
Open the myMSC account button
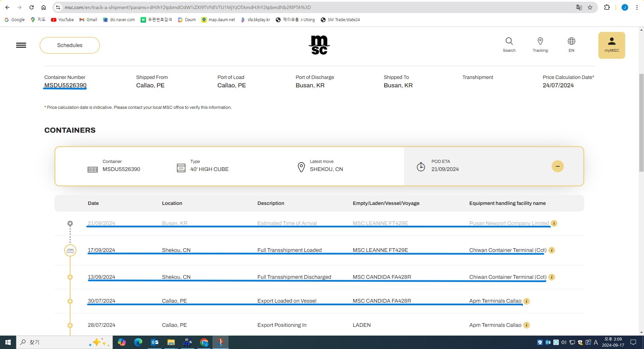click(x=611, y=45)
